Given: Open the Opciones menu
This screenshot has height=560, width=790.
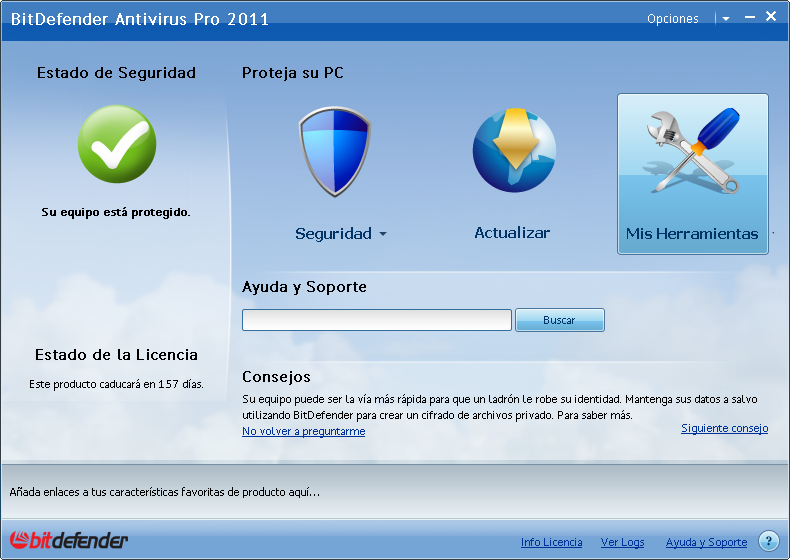Looking at the screenshot, I should [672, 19].
